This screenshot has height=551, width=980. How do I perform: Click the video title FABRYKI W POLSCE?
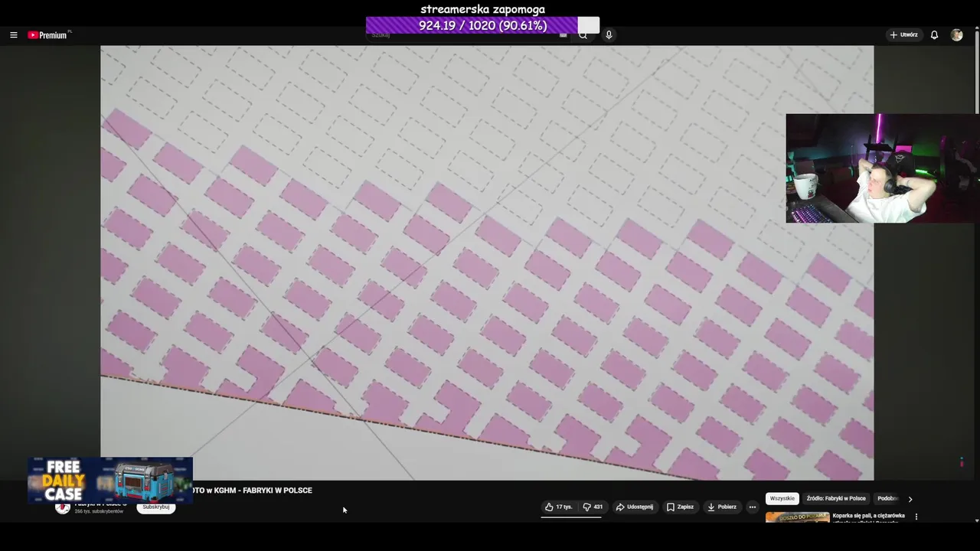(x=253, y=491)
